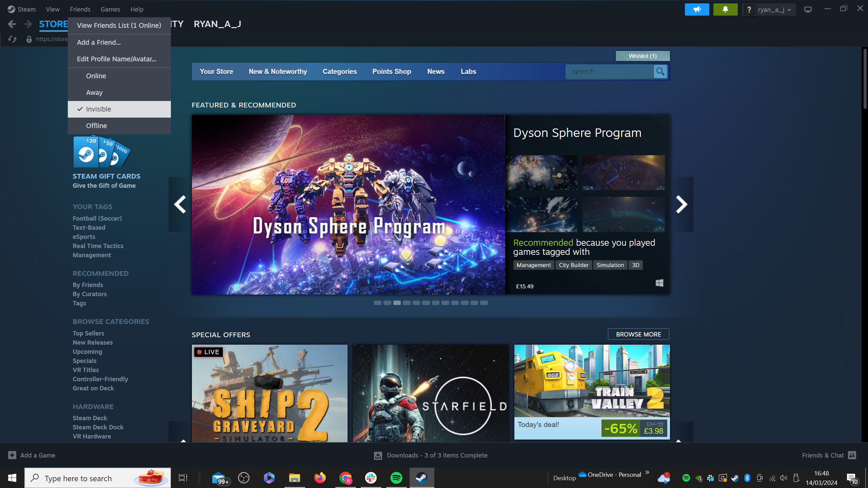Set status to Away
Screen dimensions: 868x488
pos(119,93)
